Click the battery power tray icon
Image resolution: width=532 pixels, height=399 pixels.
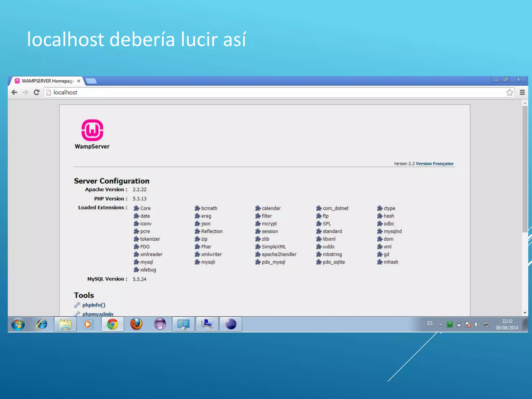459,324
